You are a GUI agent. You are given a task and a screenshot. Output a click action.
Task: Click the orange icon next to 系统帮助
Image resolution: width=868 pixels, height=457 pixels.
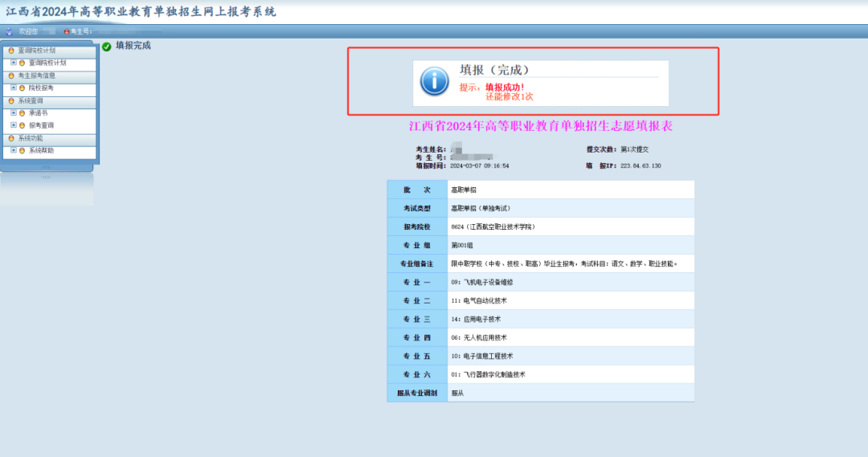22,151
